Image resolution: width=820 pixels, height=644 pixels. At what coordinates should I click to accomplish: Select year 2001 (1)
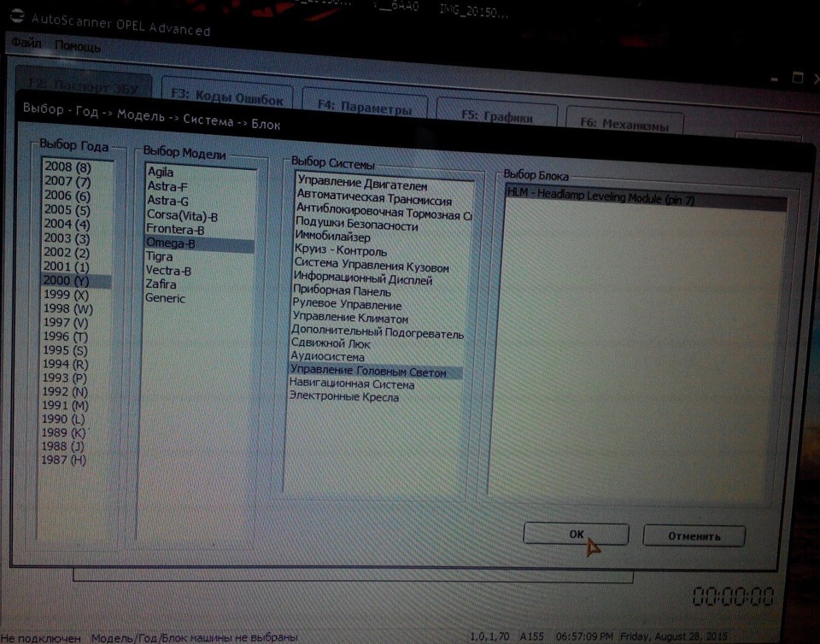coord(67,266)
